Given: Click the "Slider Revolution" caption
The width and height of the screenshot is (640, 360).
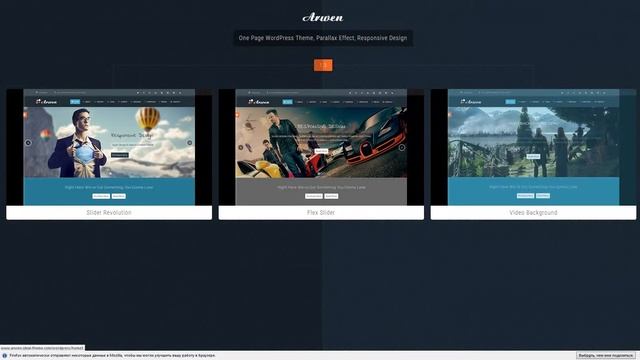Looking at the screenshot, I should 109,213.
